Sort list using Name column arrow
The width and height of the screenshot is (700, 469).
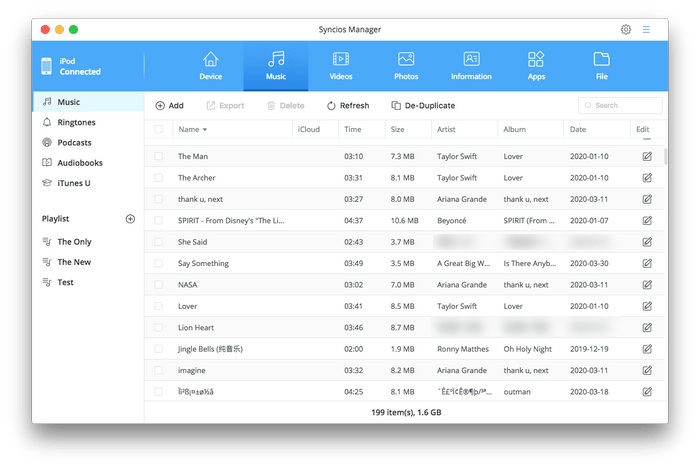click(205, 130)
